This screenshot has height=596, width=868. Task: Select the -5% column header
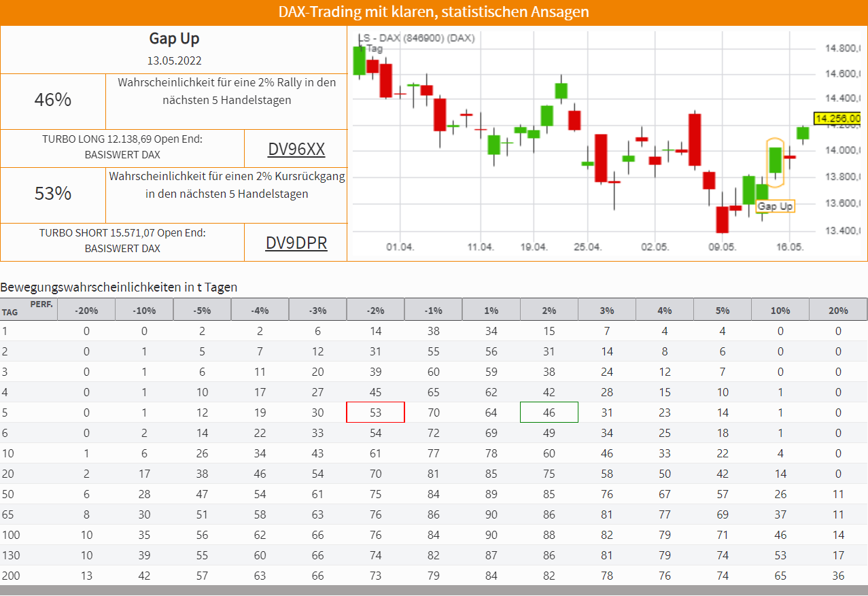pyautogui.click(x=202, y=310)
